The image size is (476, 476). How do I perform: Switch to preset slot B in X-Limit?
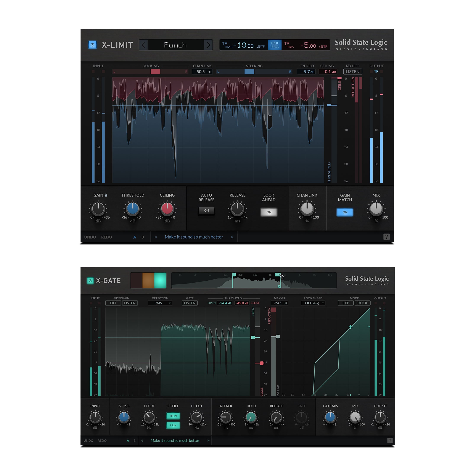[143, 237]
